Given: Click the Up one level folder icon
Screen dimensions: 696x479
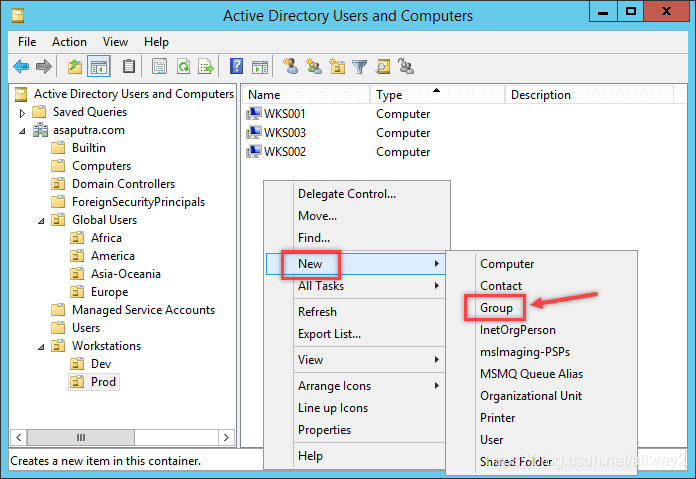Looking at the screenshot, I should click(75, 67).
